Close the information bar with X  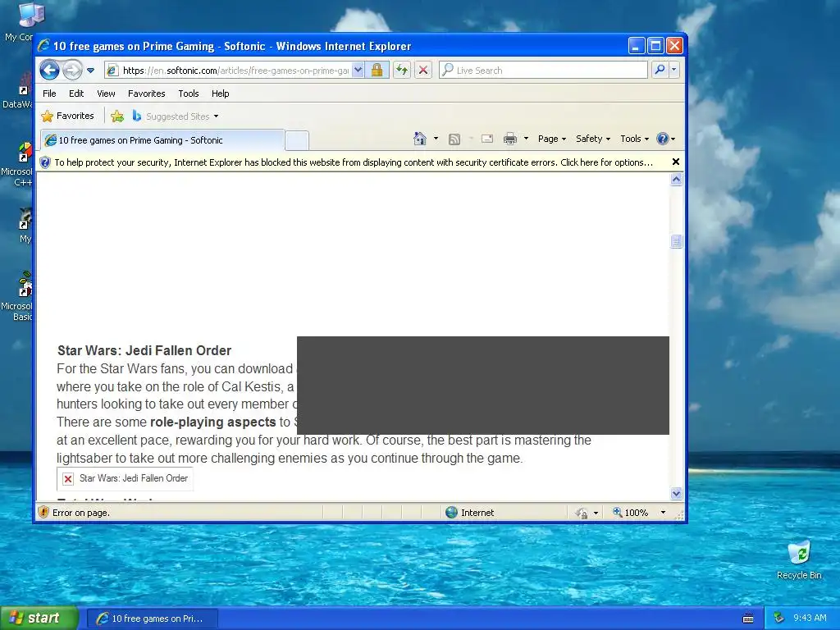676,162
